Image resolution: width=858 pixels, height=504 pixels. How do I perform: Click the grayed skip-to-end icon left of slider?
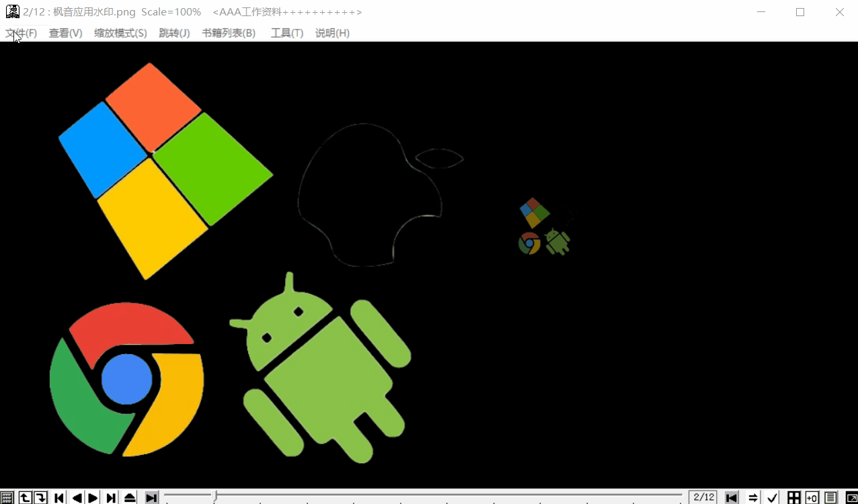(x=152, y=497)
